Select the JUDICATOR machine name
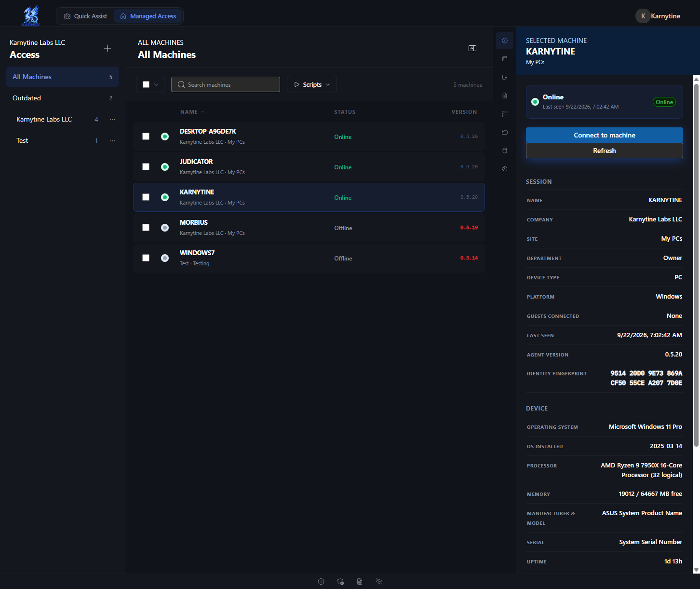 (x=196, y=162)
